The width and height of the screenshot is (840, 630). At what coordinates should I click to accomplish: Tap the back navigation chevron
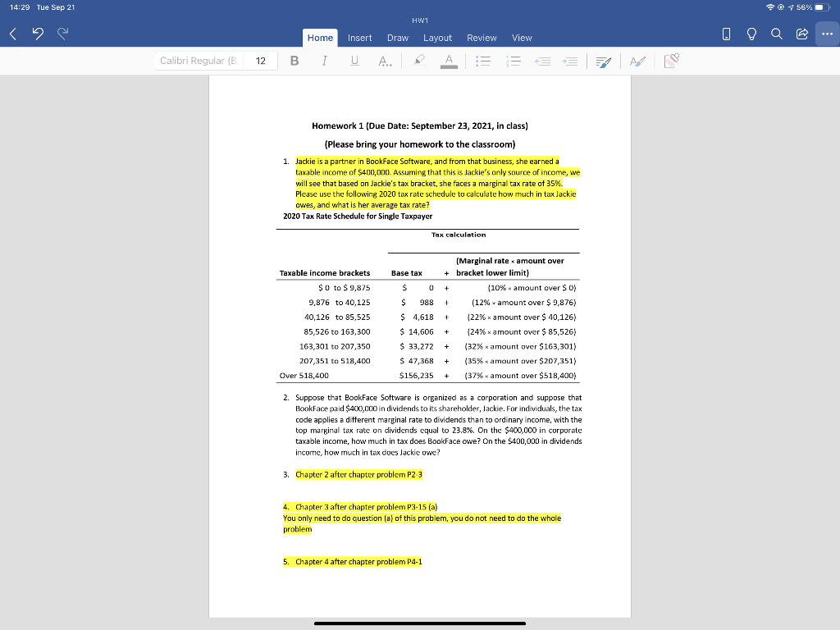pos(11,34)
